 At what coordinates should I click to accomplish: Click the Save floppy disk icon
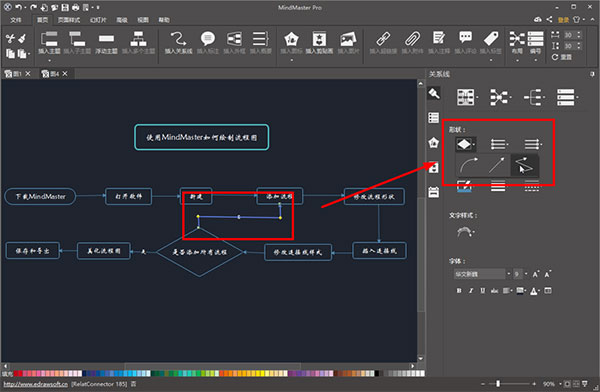pyautogui.click(x=65, y=7)
